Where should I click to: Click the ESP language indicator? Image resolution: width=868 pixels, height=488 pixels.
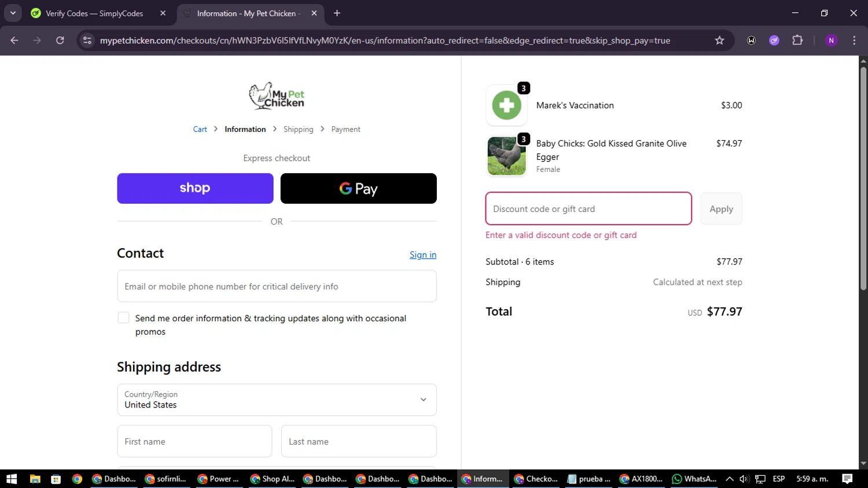coord(779,479)
